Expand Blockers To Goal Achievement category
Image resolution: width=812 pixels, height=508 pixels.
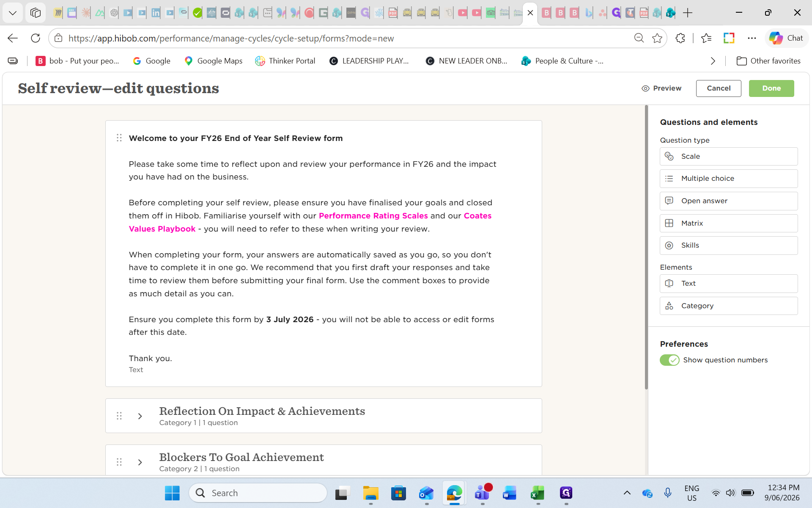click(x=140, y=462)
